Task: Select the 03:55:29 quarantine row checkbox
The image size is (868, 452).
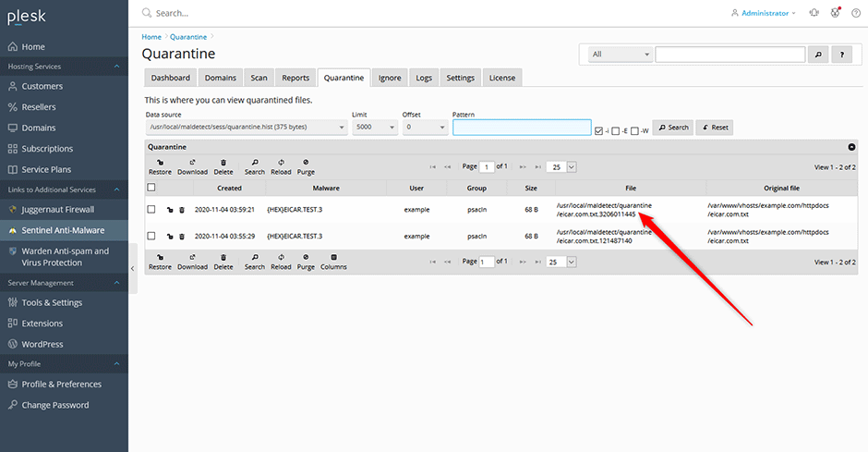Action: [151, 236]
